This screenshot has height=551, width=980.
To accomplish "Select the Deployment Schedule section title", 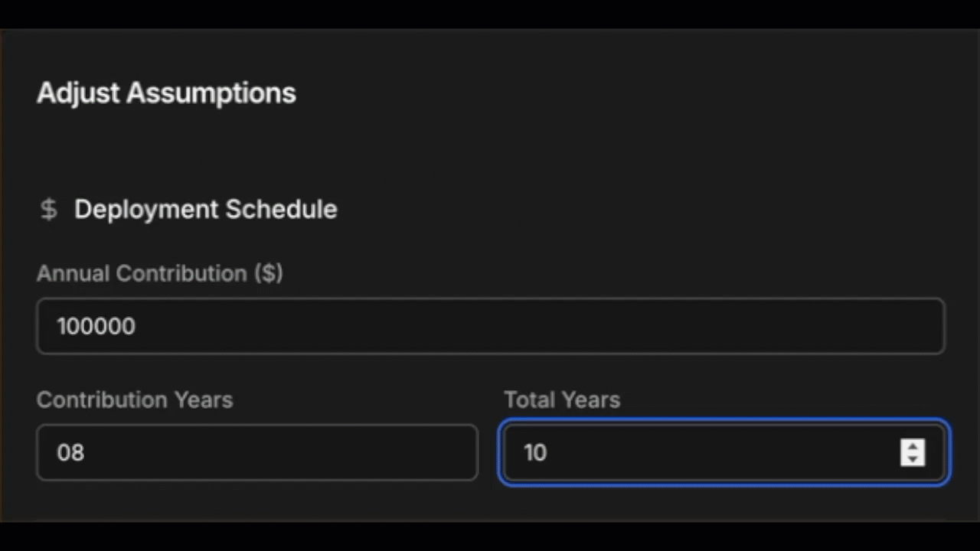I will coord(205,209).
